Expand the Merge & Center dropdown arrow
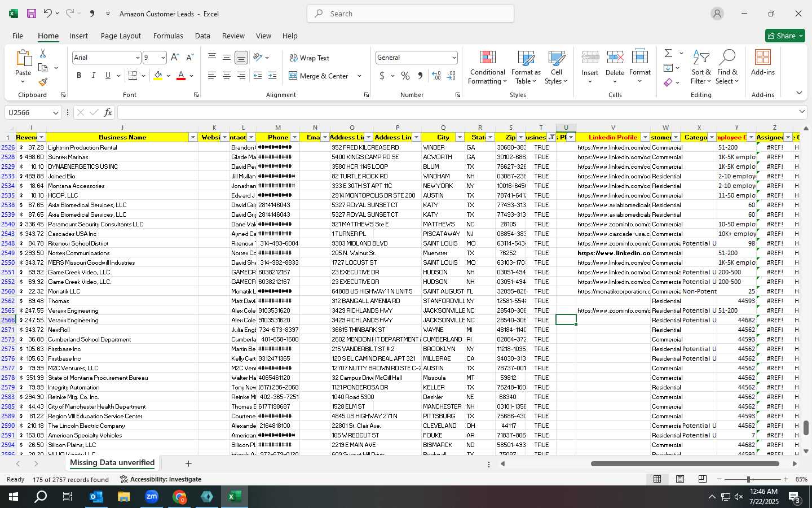812x508 pixels. click(359, 76)
